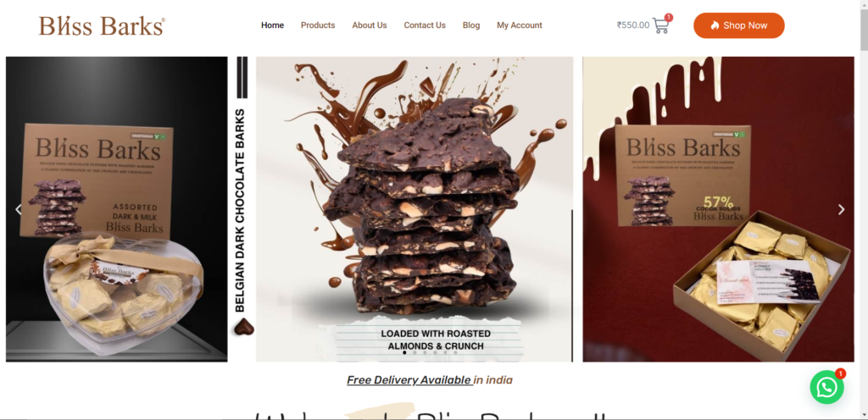Open the Blog menu link
Screen dimensions: 868x420
click(x=471, y=25)
